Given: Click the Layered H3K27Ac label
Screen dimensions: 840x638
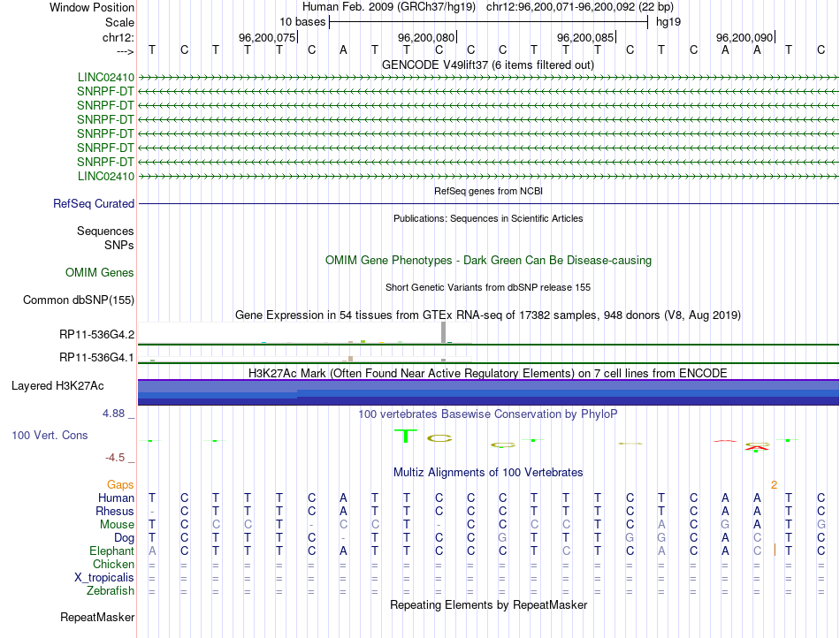Looking at the screenshot, I should click(x=57, y=385).
